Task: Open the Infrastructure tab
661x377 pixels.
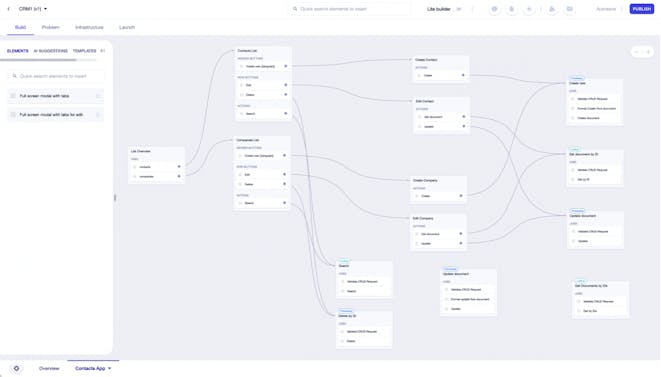Action: [x=89, y=27]
